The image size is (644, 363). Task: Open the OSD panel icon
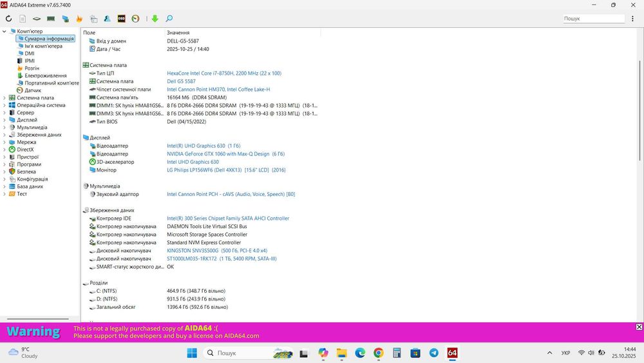click(121, 19)
